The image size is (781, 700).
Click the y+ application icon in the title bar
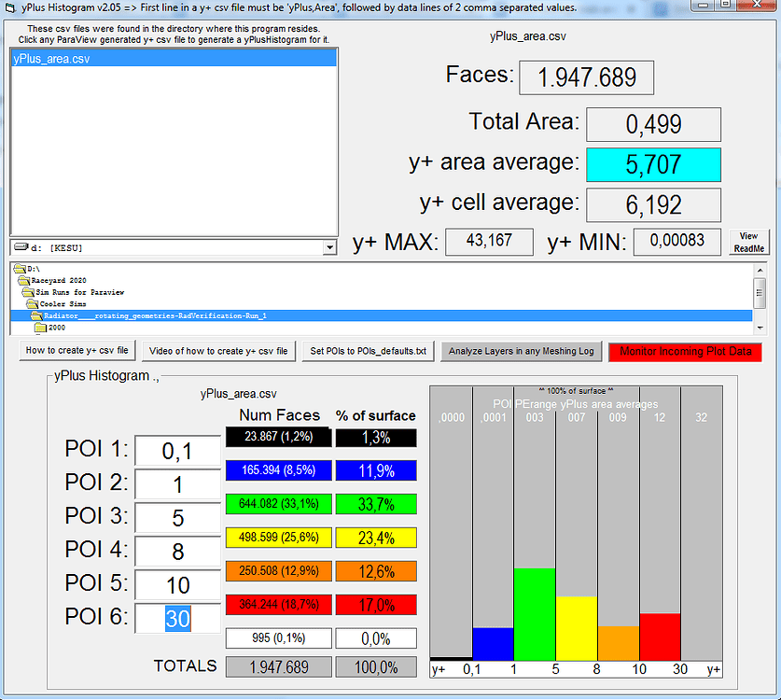(9, 7)
